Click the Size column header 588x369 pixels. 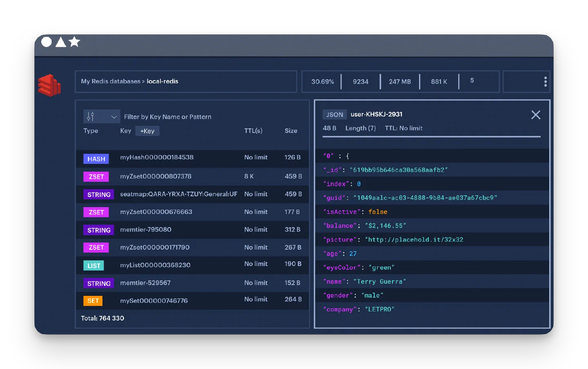click(291, 131)
